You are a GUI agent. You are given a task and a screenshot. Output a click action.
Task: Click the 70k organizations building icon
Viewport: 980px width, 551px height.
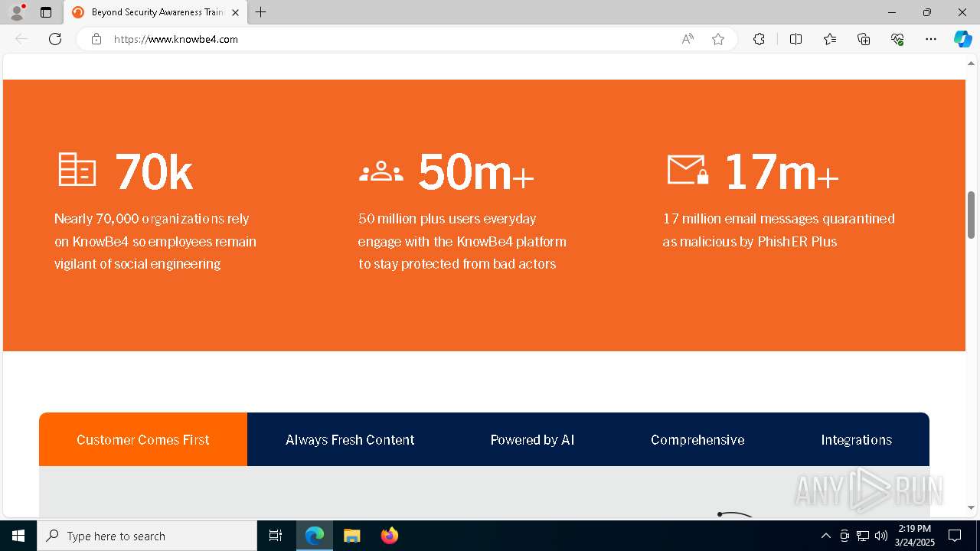click(77, 169)
